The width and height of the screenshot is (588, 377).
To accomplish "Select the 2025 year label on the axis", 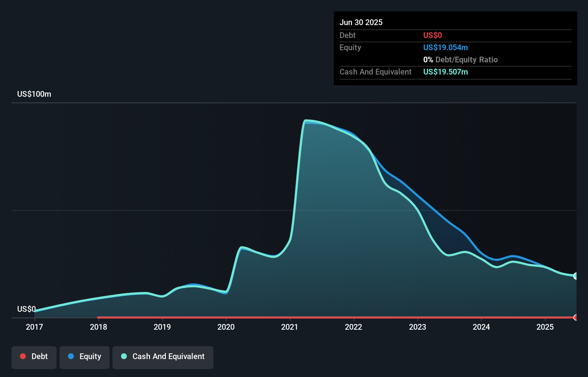I will pyautogui.click(x=545, y=327).
